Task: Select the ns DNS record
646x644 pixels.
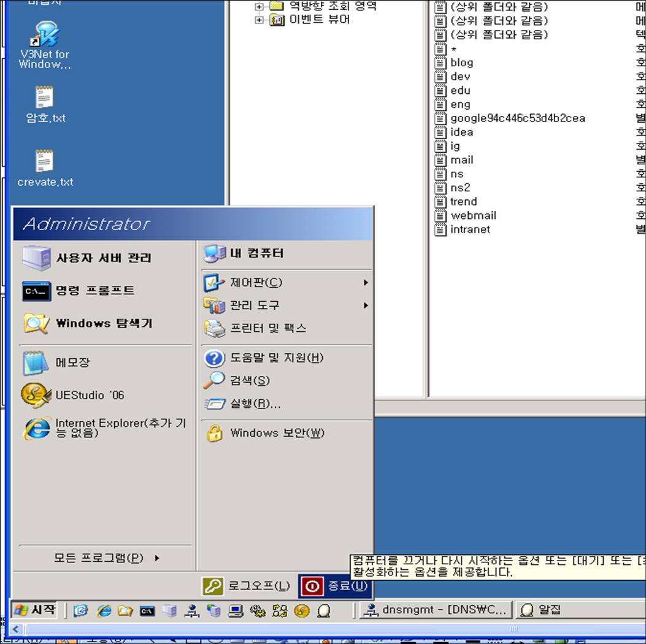Action: click(x=456, y=174)
